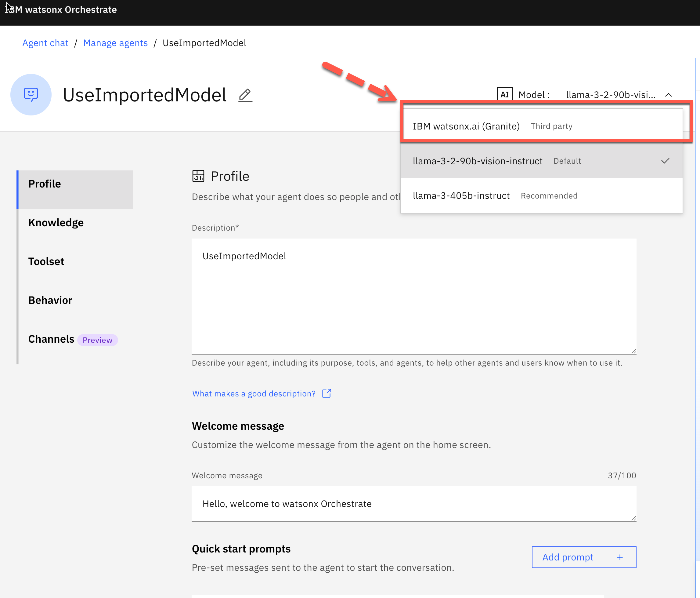Go back via the Agent chat breadcrumb
Viewport: 700px width, 598px height.
tap(45, 42)
